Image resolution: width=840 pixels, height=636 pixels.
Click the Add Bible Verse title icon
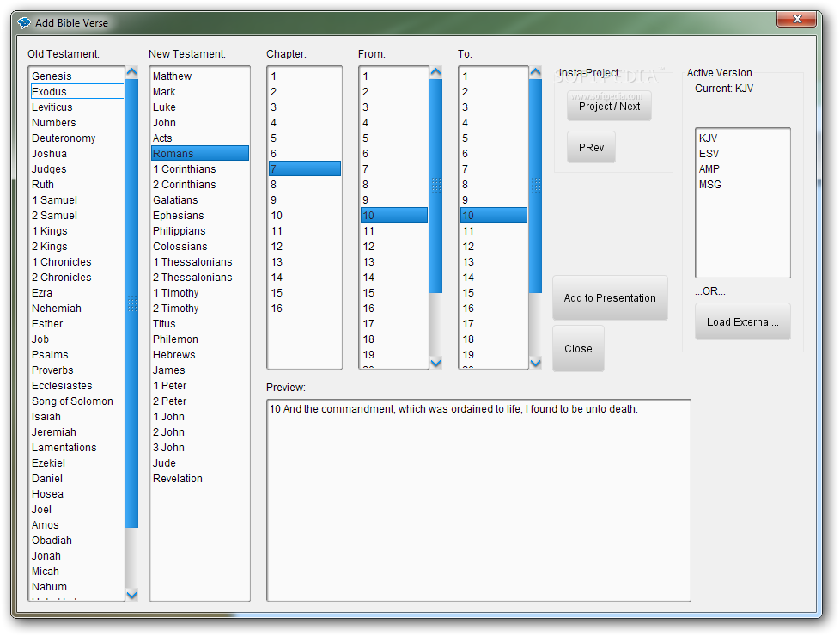[x=24, y=22]
